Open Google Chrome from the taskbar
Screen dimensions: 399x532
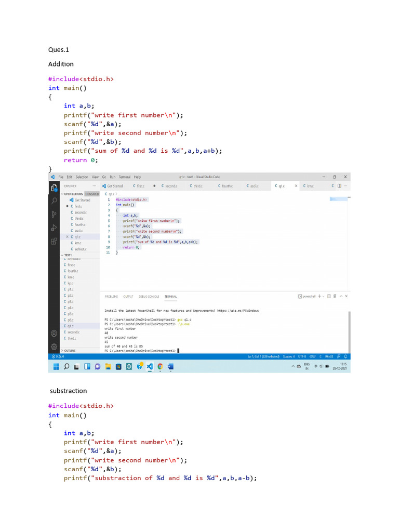(x=159, y=366)
